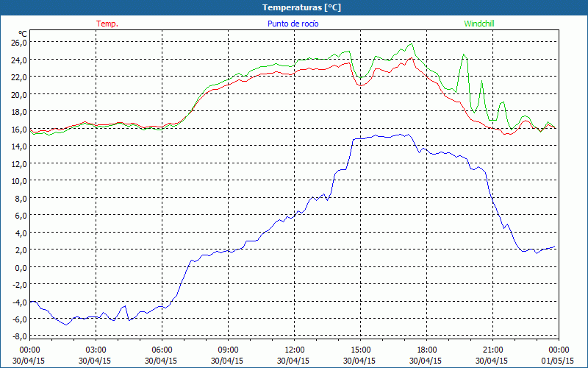Click the 21:00 time axis label
Viewport: 588px width, 368px height.
[x=492, y=350]
